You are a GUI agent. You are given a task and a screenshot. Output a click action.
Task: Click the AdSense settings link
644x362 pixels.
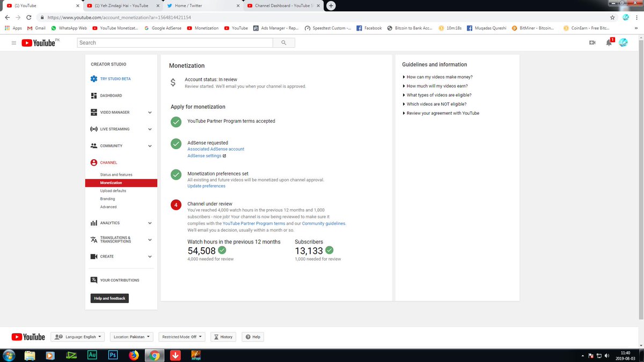point(204,156)
